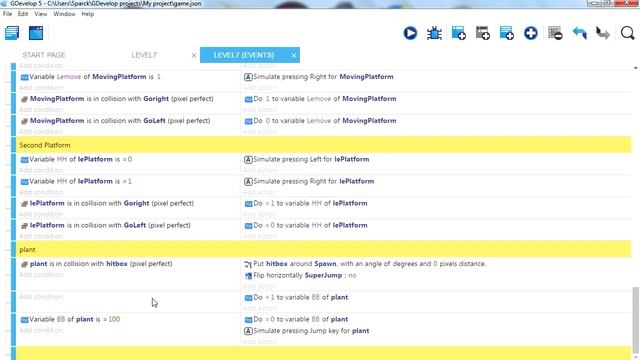Select action Put hitbox around Spawn
This screenshot has width=640, height=360.
tap(365, 264)
